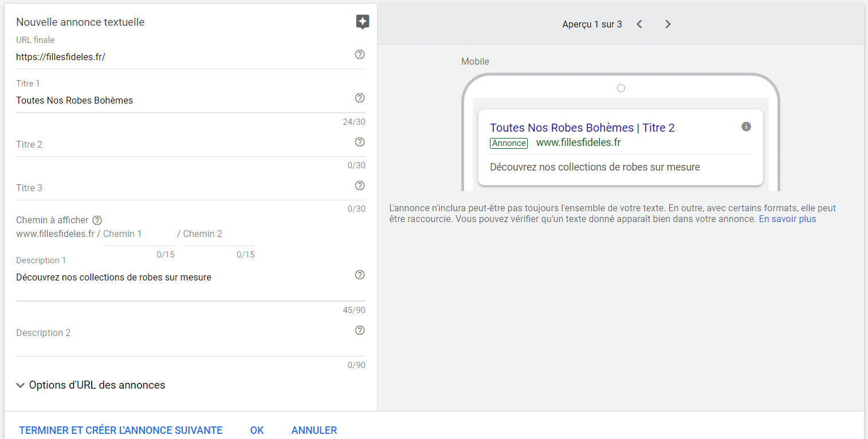Open help icon for URL finale
This screenshot has height=439, width=868.
(x=360, y=54)
